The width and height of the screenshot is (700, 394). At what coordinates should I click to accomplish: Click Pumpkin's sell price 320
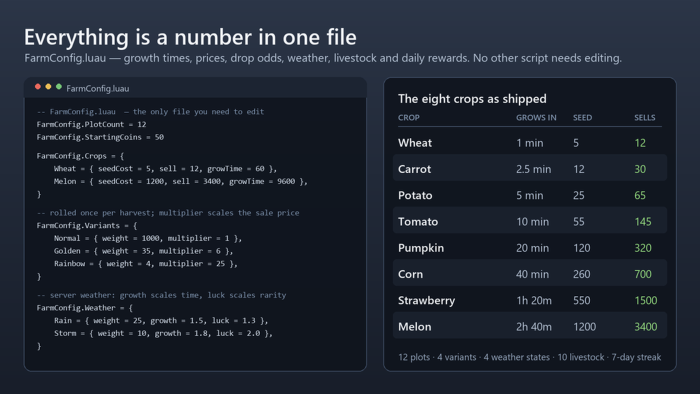(642, 248)
